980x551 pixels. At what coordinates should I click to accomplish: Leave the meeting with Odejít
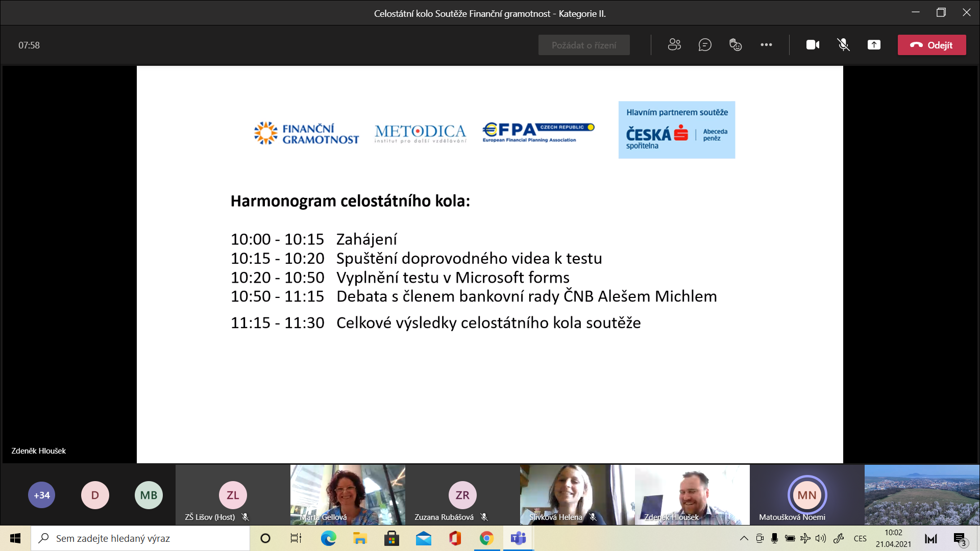click(x=932, y=45)
